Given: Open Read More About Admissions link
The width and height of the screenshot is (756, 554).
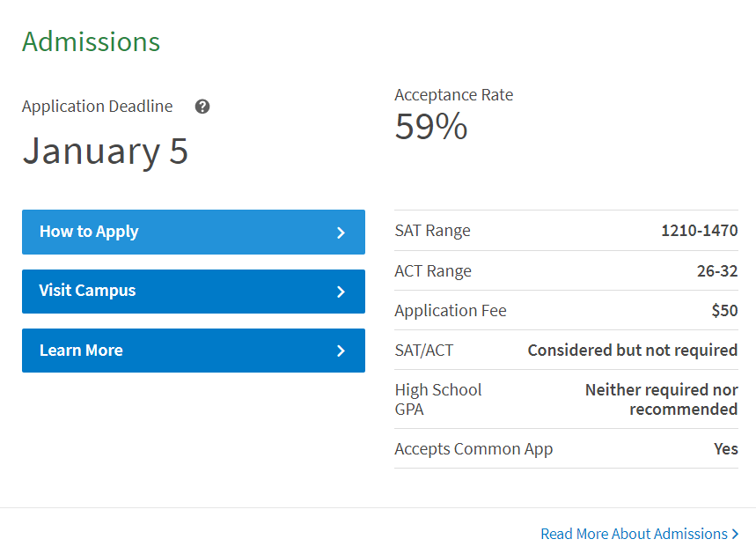Looking at the screenshot, I should tap(634, 534).
